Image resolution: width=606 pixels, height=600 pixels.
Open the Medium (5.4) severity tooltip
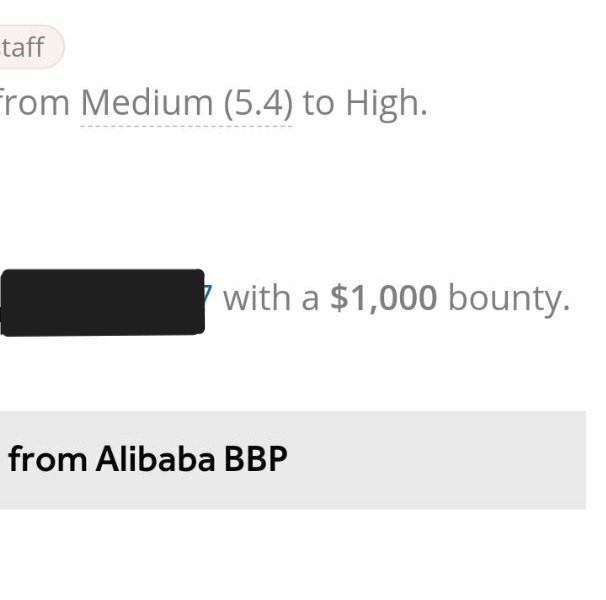coord(187,103)
